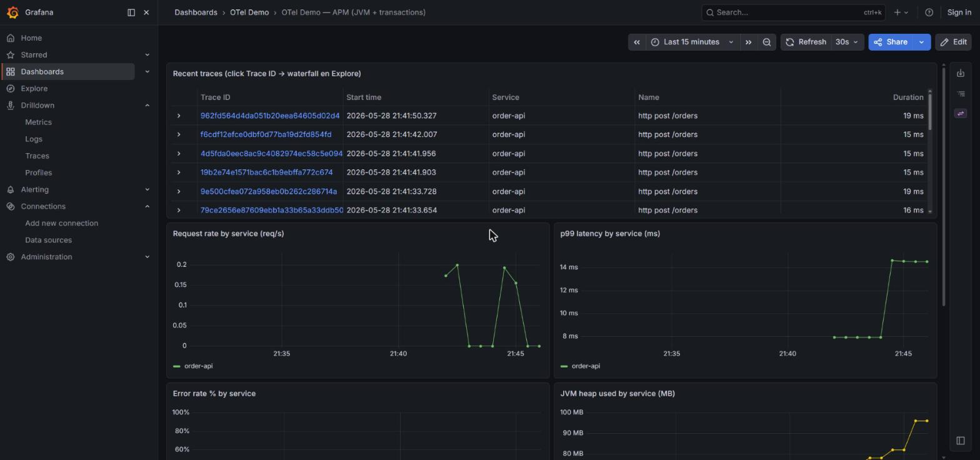Toggle the purple swap arrows icon
The height and width of the screenshot is (460, 980).
(961, 113)
